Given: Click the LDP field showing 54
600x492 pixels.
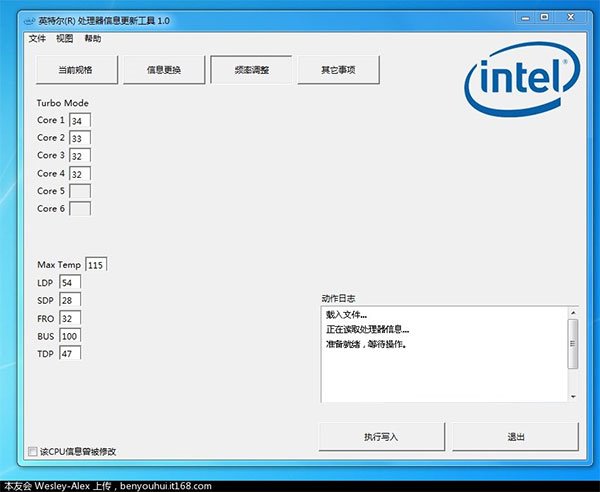Looking at the screenshot, I should tap(70, 282).
